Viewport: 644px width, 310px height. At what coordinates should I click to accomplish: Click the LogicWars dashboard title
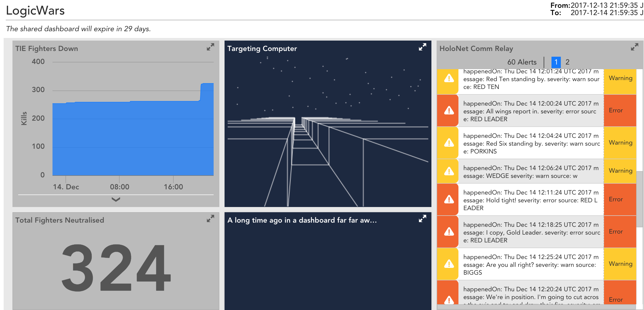[x=35, y=11]
